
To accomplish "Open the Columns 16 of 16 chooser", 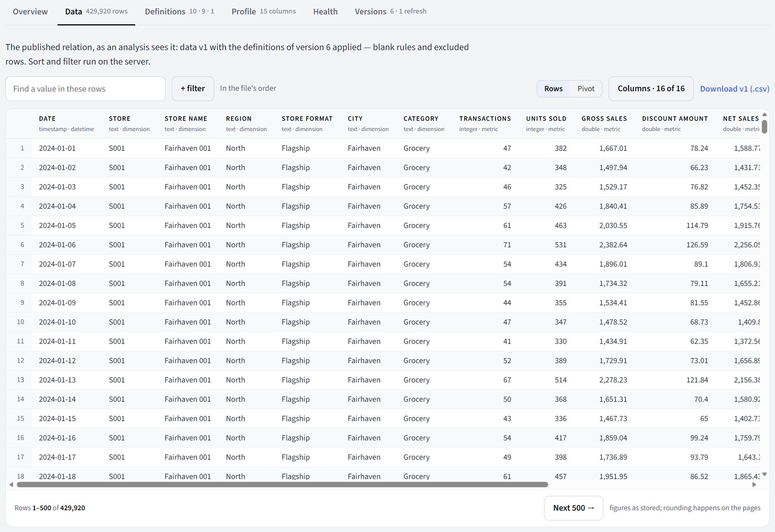I will (x=651, y=89).
